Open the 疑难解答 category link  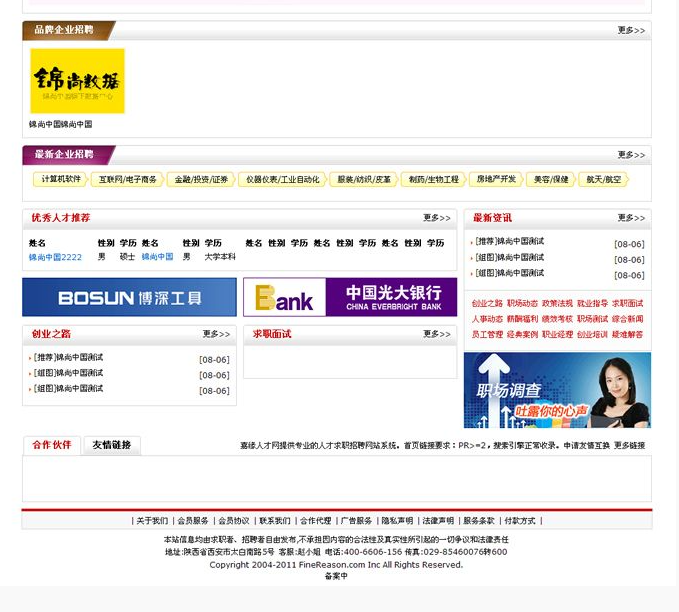coord(627,335)
